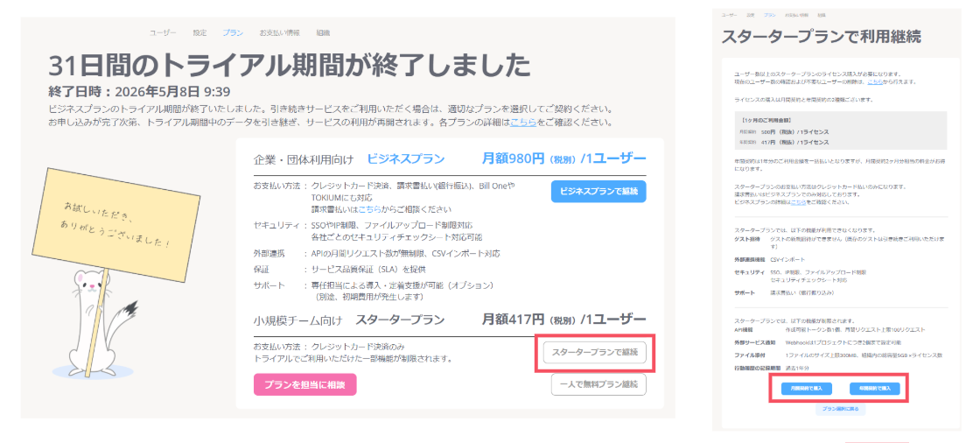Click the 小規模チーム向け スタータープラン title

coord(349,320)
